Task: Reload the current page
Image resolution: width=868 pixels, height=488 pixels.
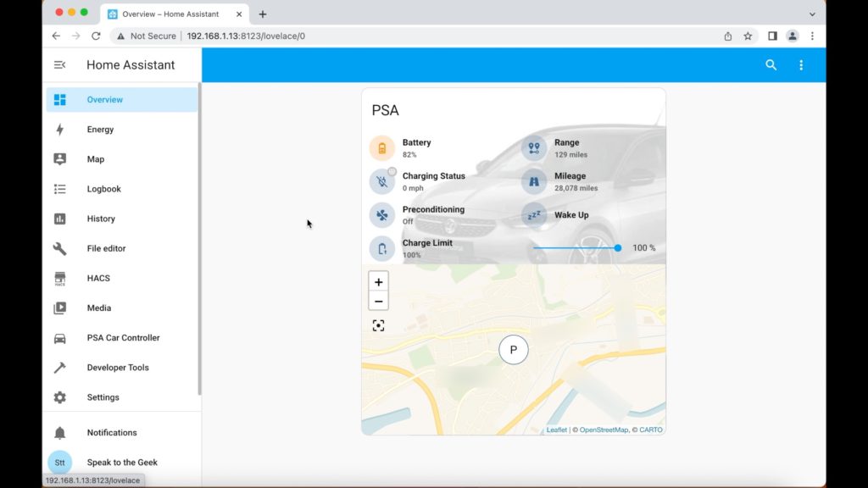Action: coord(96,36)
